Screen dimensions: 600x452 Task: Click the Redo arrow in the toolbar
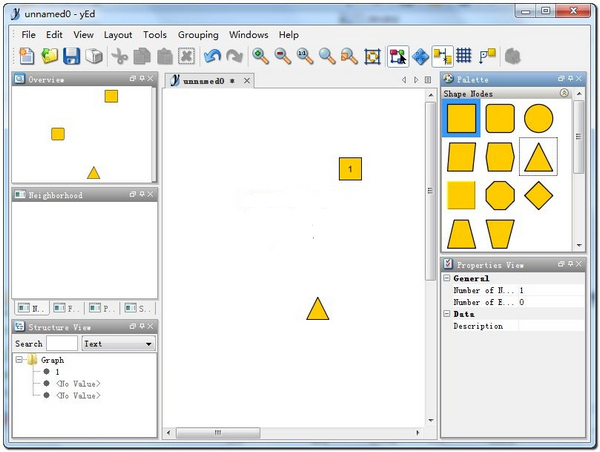(234, 57)
